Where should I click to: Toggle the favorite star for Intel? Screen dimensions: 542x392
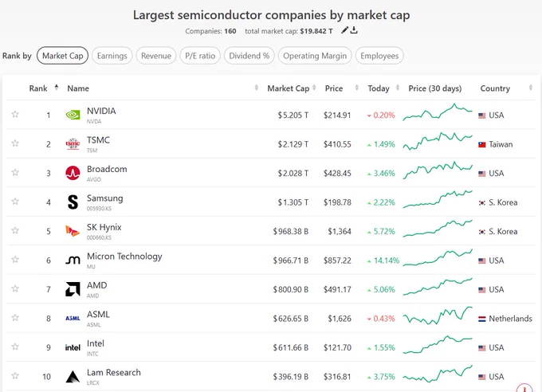15,347
